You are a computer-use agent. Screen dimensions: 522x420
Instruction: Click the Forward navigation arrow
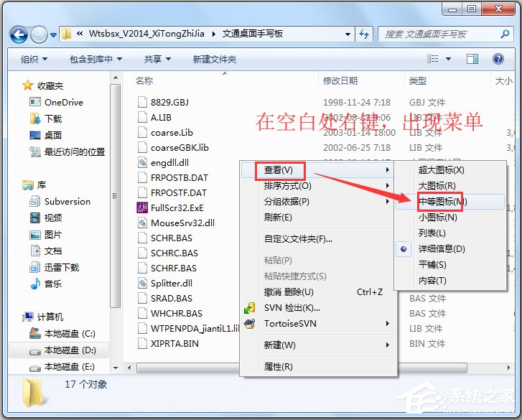[x=39, y=34]
